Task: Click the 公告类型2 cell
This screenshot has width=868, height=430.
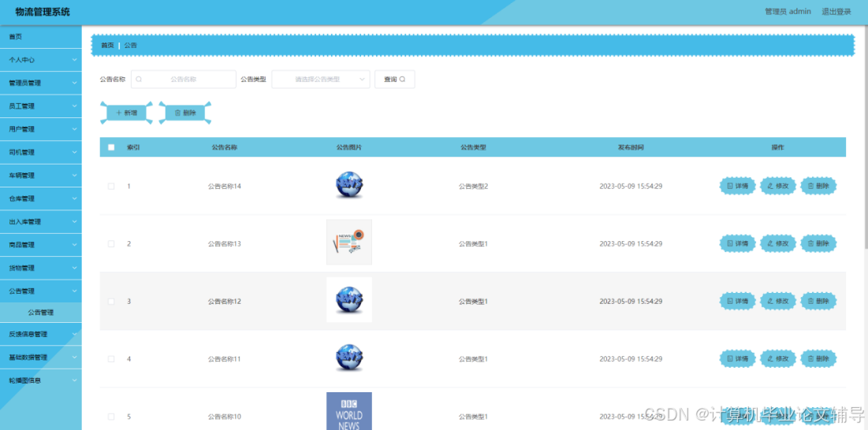Action: (473, 187)
